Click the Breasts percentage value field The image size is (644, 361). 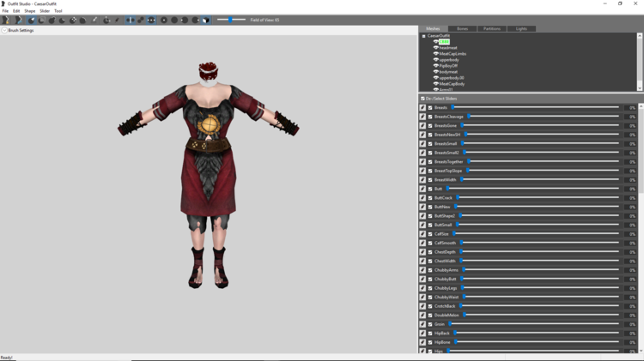point(631,107)
